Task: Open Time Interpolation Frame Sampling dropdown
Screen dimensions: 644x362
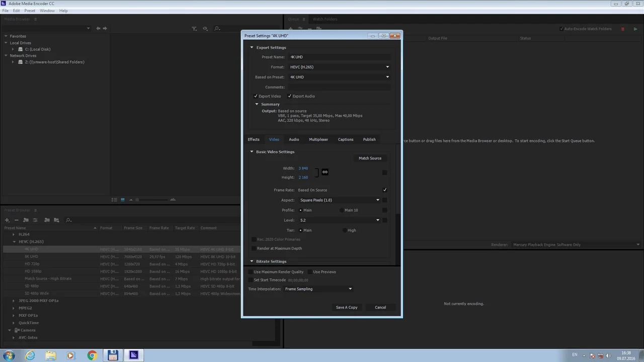Action: 318,289
